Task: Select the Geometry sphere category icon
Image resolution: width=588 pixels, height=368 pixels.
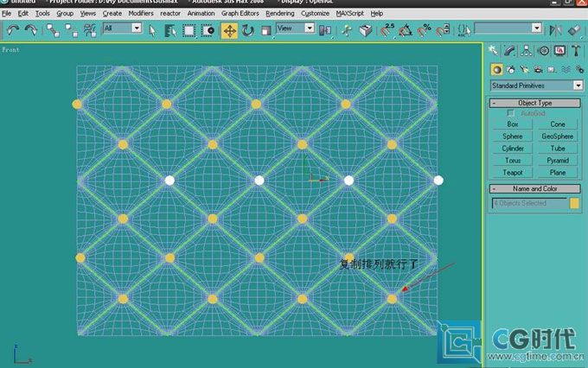Action: [497, 69]
